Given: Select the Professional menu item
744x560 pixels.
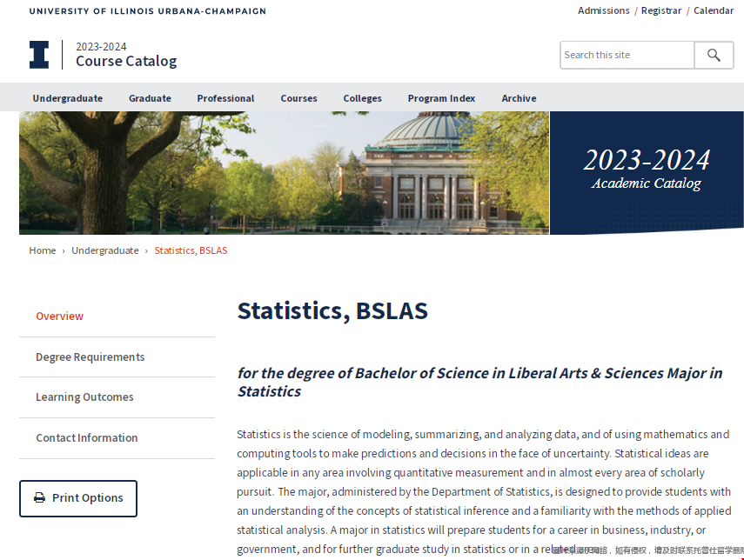Looking at the screenshot, I should [225, 98].
